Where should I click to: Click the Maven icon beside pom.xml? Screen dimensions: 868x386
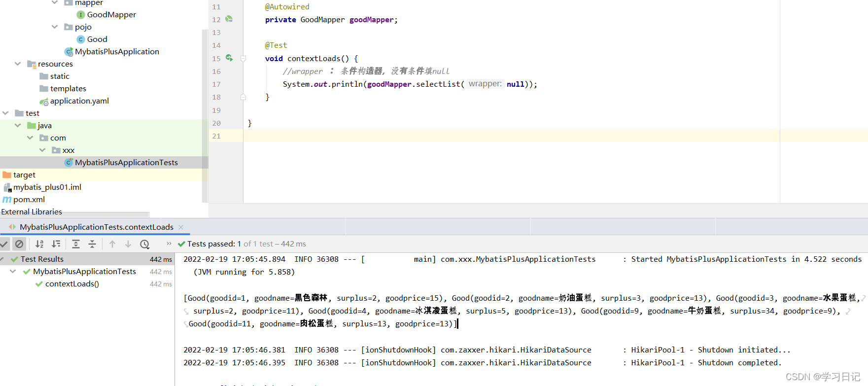click(x=7, y=200)
